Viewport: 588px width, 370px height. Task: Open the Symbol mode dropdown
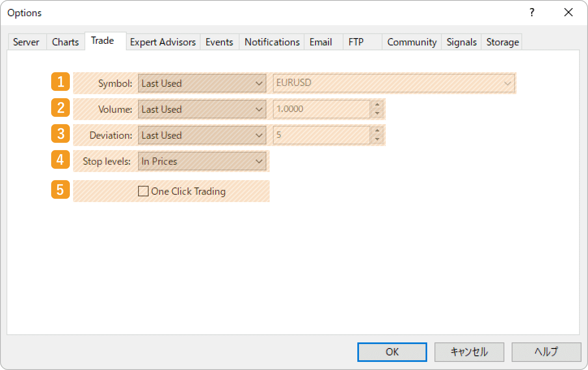pyautogui.click(x=202, y=84)
